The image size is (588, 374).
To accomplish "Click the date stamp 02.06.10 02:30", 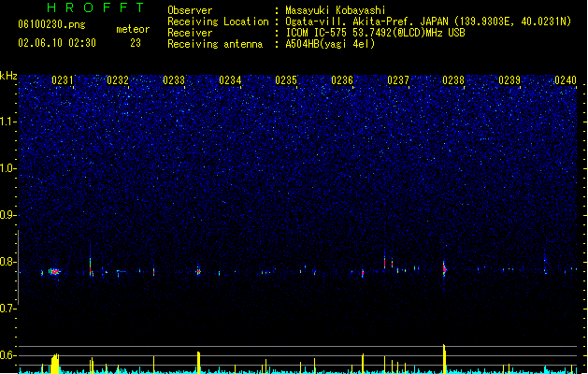I will [x=57, y=43].
